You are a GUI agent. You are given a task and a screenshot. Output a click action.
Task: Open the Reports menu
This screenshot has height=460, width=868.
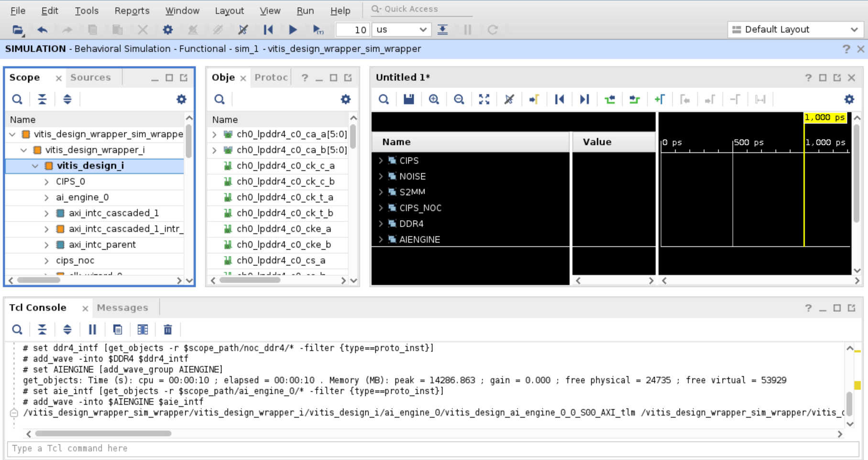[132, 11]
